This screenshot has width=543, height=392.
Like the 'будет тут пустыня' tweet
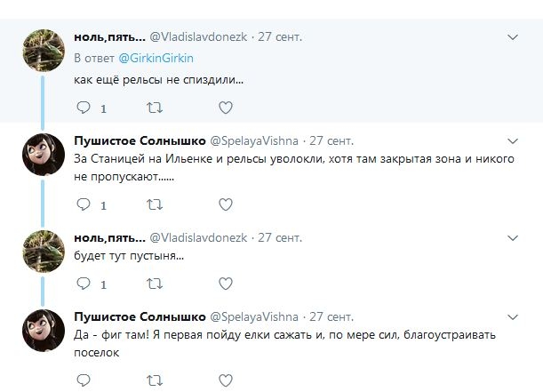point(226,284)
